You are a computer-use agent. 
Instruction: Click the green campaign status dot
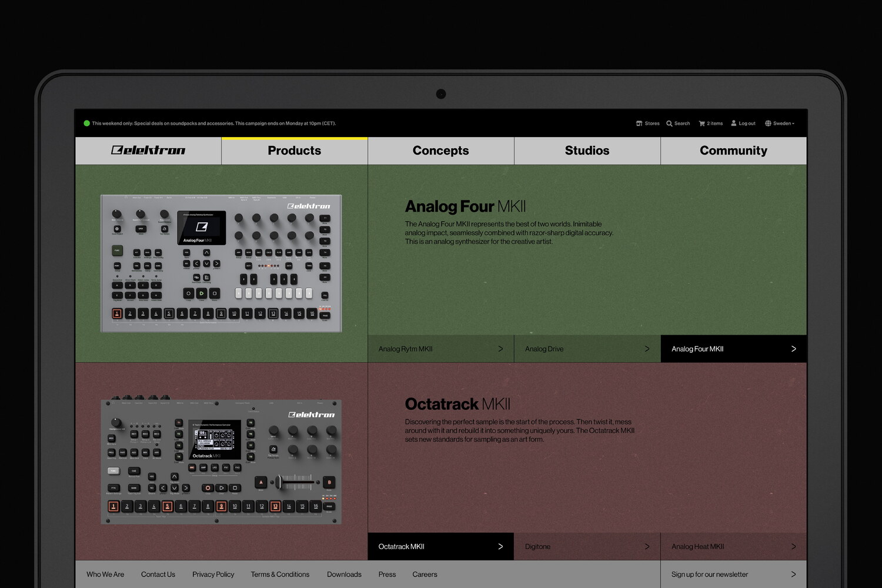(x=87, y=123)
